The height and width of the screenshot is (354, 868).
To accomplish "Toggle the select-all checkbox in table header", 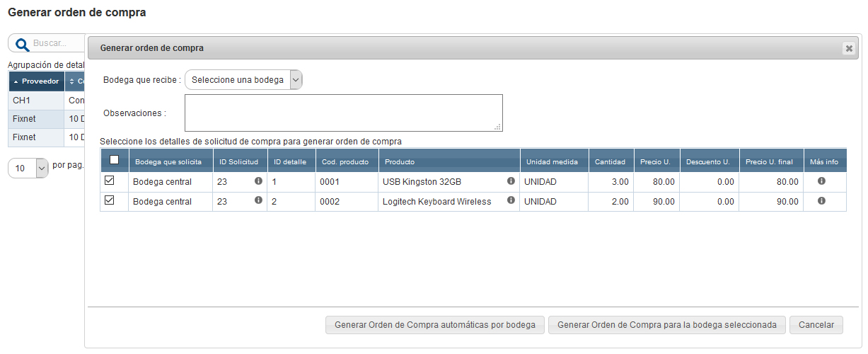I will (x=114, y=160).
